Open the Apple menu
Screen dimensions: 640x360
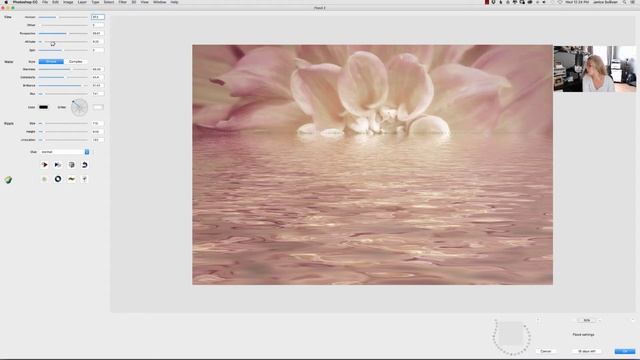tap(6, 2)
